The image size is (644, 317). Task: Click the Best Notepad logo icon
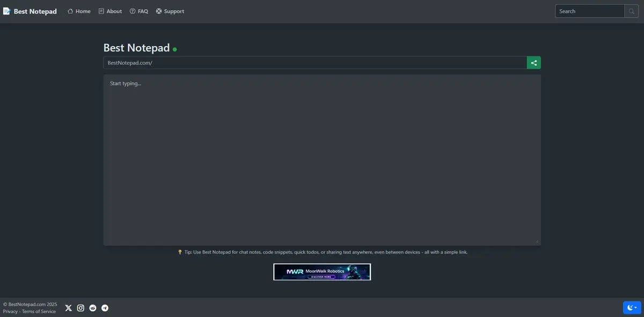tap(5, 10)
